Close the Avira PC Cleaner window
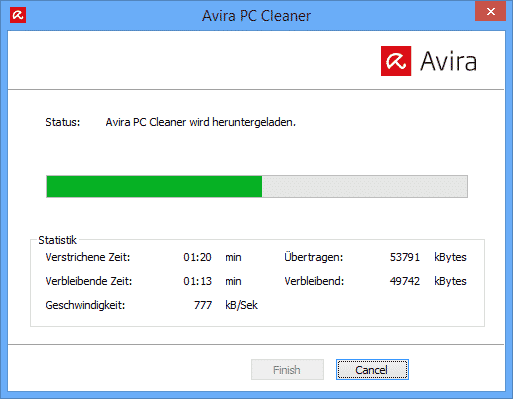This screenshot has height=399, width=513. [490, 11]
